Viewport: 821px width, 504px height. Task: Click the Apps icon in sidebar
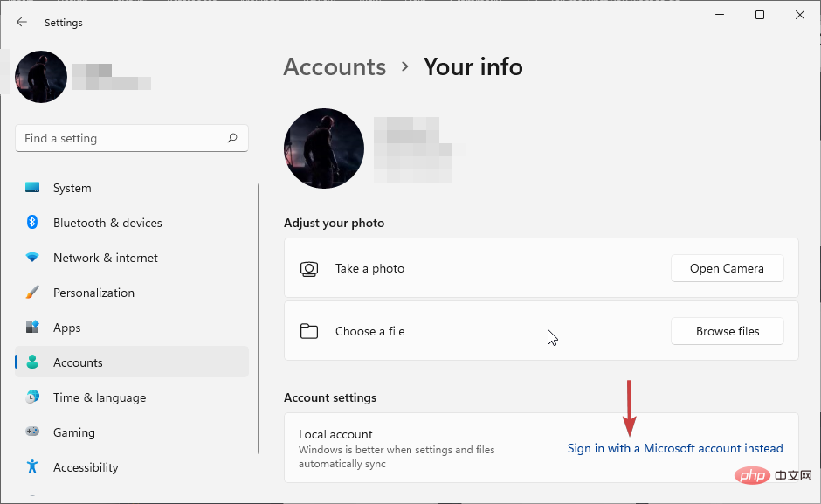coord(32,327)
